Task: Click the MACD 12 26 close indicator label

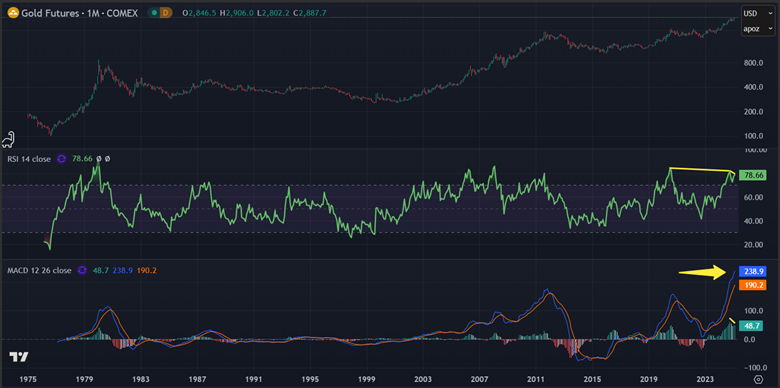Action: 38,271
